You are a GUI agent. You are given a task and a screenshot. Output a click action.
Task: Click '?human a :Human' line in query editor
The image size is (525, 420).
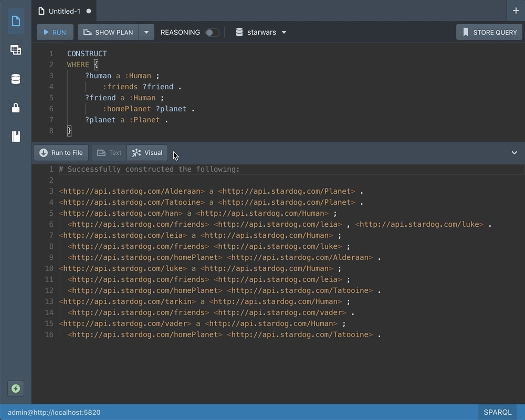coord(122,76)
